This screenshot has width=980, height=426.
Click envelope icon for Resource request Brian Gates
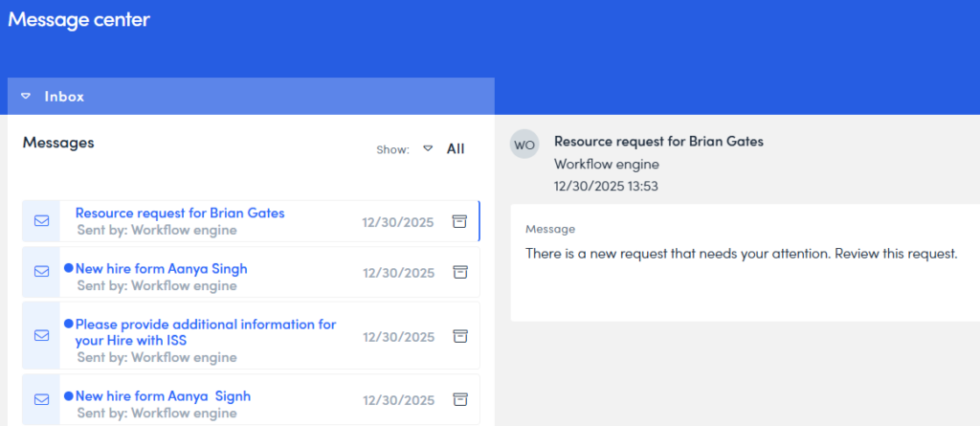(41, 221)
